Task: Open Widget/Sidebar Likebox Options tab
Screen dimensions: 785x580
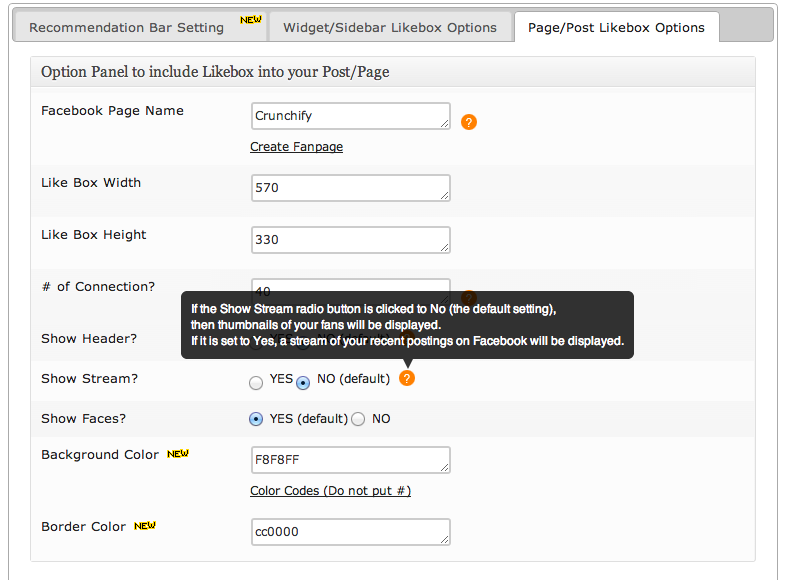Action: point(390,27)
